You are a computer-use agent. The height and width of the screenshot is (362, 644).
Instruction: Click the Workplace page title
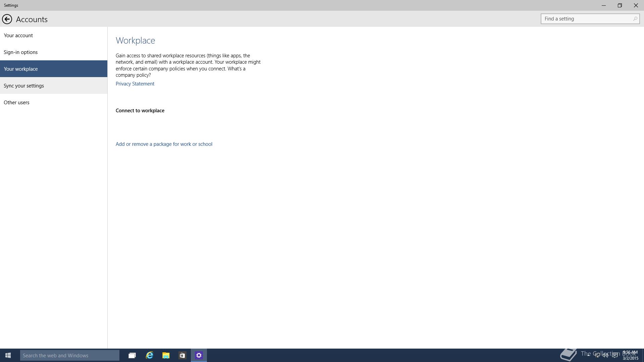click(x=135, y=41)
